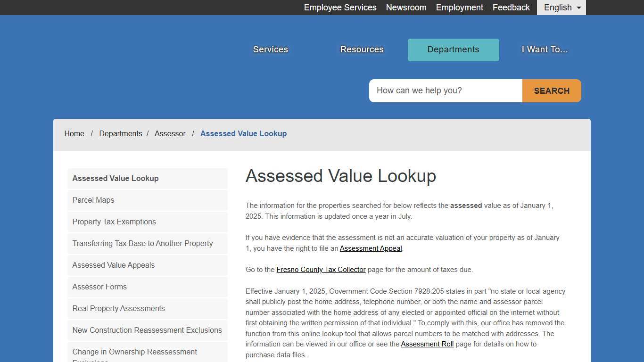Image resolution: width=644 pixels, height=362 pixels.
Task: Navigate to Home via breadcrumb
Action: (x=74, y=133)
